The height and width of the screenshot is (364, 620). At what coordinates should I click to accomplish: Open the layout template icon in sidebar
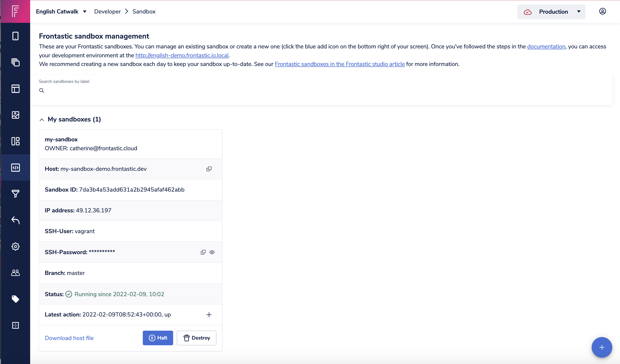15,89
